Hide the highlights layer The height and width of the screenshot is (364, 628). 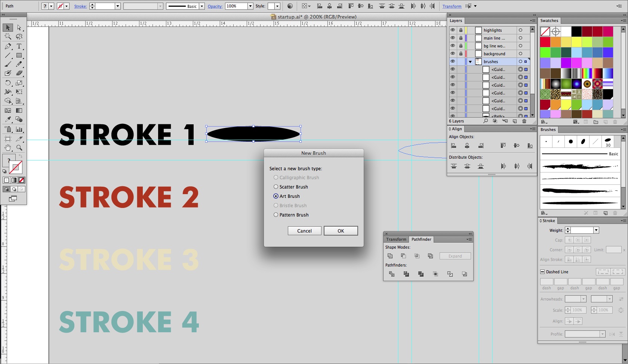453,30
